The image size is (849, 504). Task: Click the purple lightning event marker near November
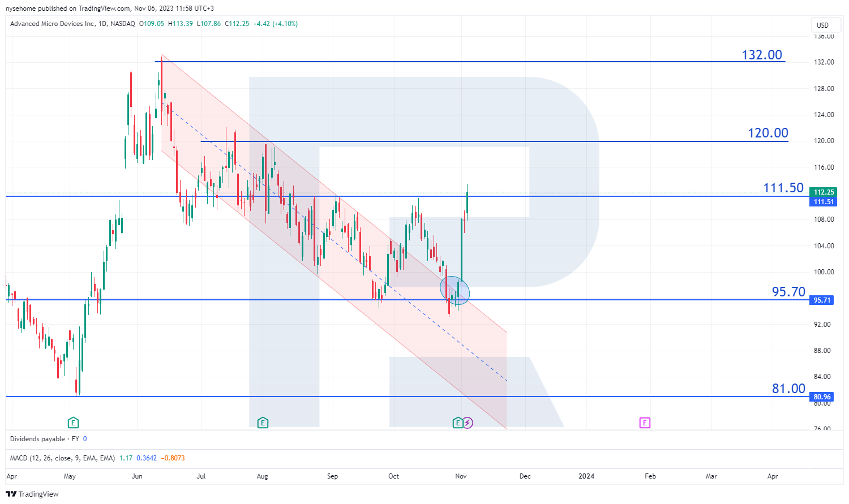click(468, 423)
